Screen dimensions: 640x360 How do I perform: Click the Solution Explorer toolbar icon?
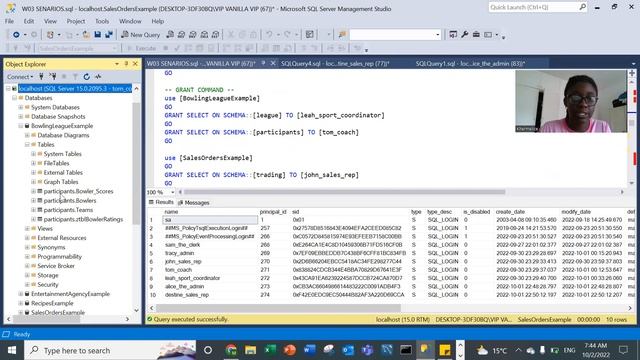coord(453,35)
